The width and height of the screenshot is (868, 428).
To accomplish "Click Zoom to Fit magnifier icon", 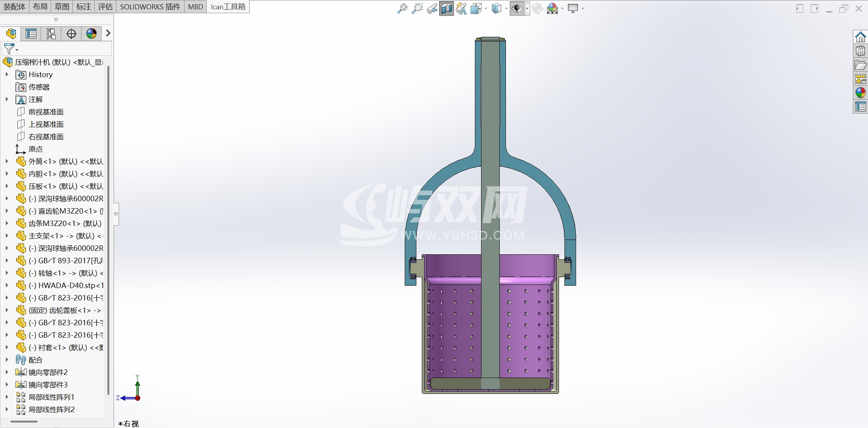I will (402, 8).
